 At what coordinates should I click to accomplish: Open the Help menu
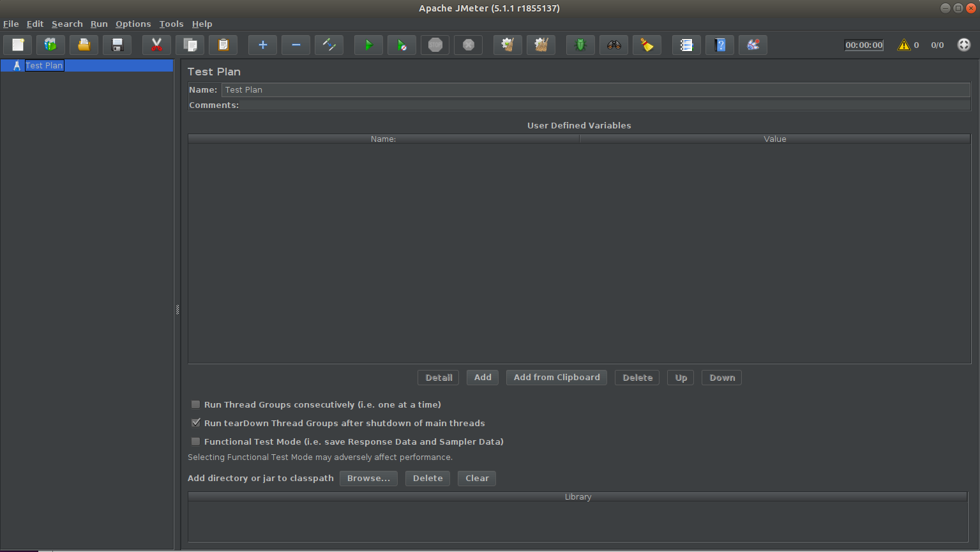pos(202,24)
